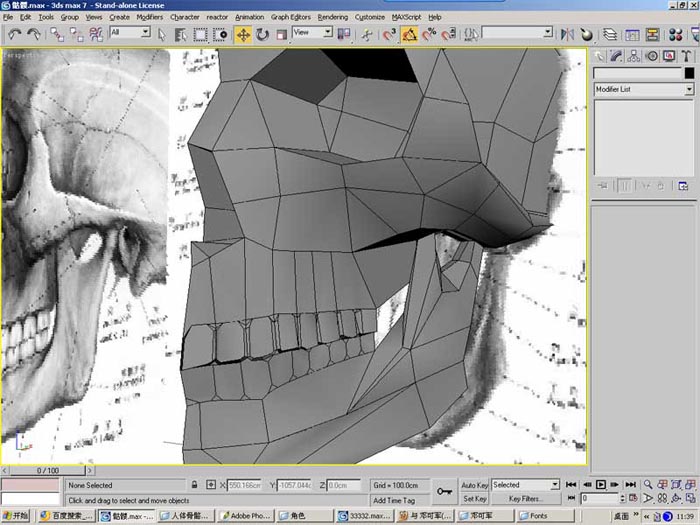Open the Graph Editors menu

click(291, 17)
